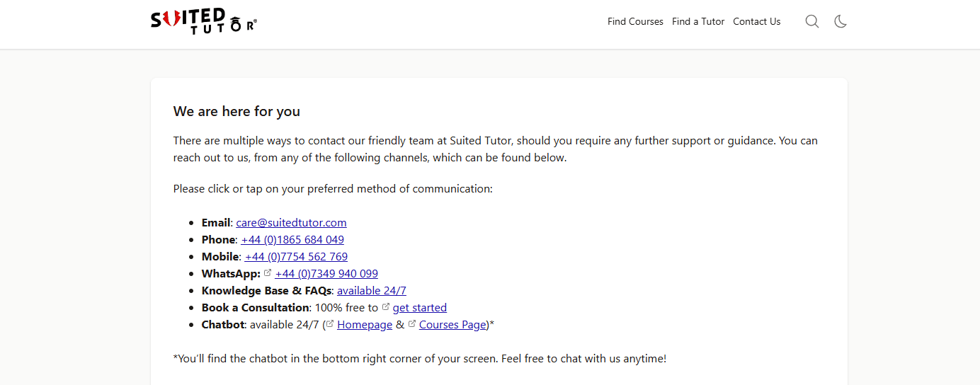Open the search magnifier icon
This screenshot has height=385, width=980.
click(x=812, y=21)
